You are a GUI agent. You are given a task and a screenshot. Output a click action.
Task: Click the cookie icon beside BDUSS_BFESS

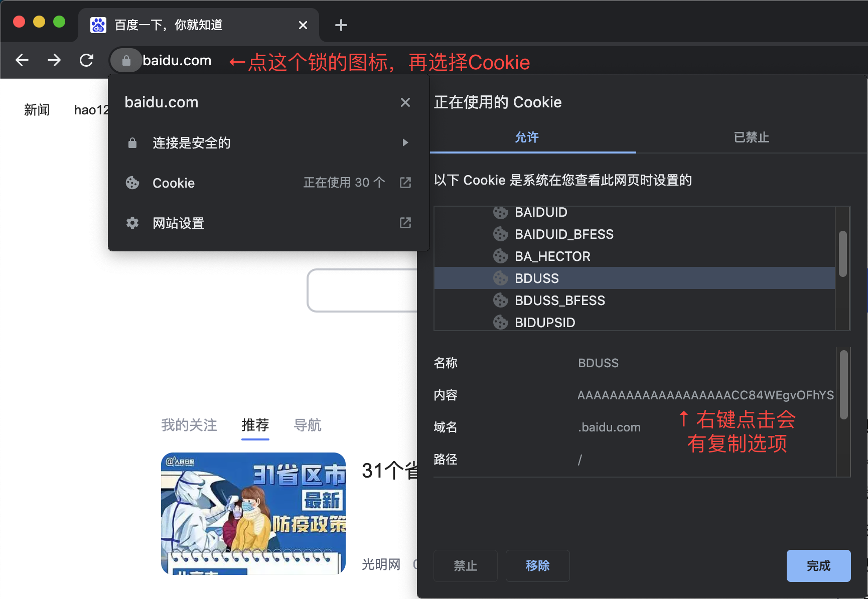point(500,300)
